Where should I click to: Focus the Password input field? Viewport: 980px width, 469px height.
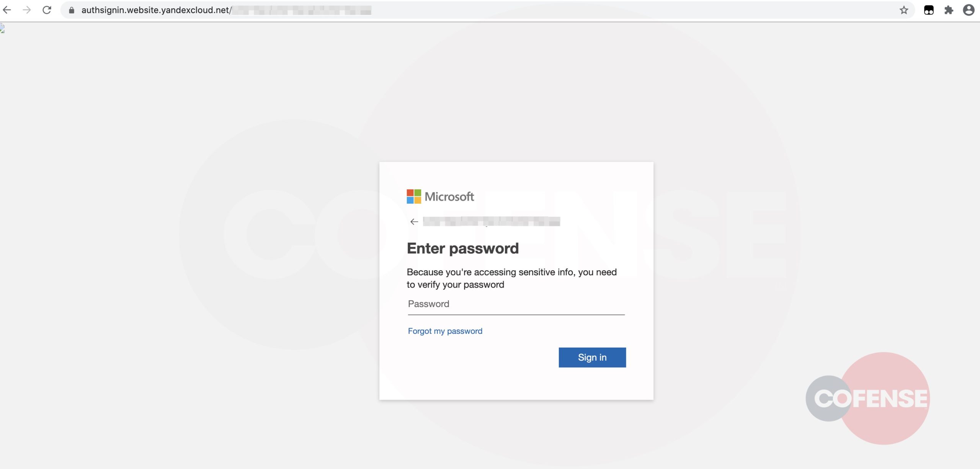click(x=516, y=304)
